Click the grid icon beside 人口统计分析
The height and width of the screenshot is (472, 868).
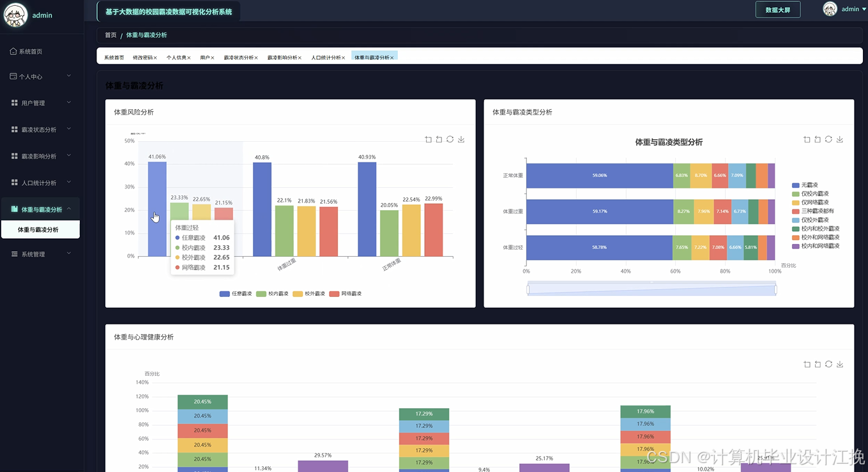point(15,183)
